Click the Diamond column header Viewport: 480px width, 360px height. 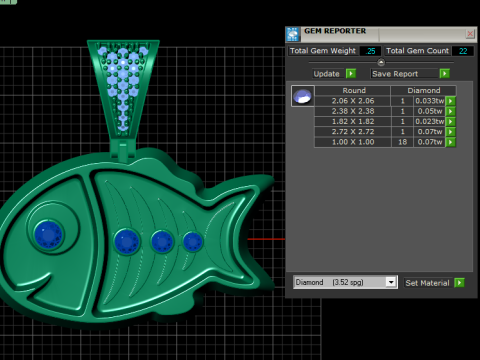click(x=424, y=90)
